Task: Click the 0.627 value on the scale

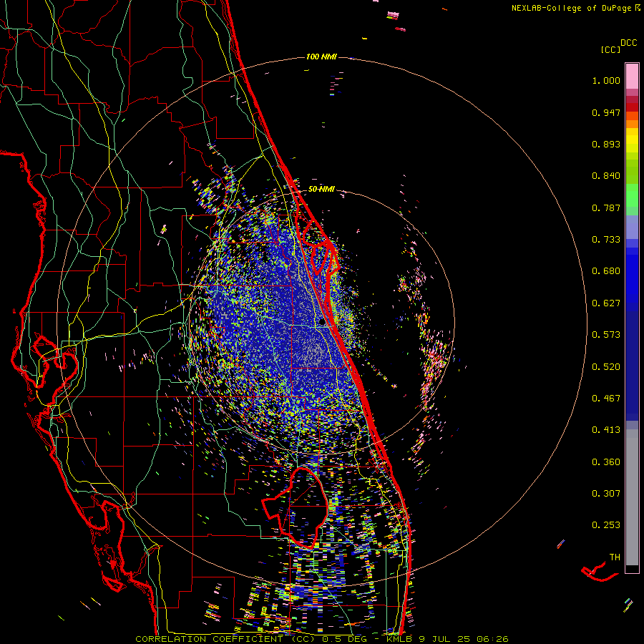Action: 606,303
